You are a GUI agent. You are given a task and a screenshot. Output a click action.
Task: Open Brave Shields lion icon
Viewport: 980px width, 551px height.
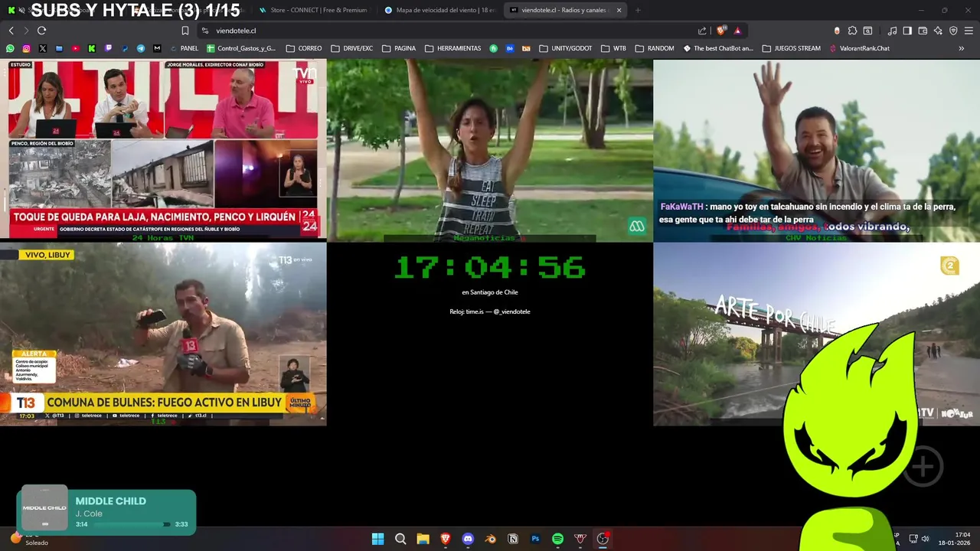click(721, 31)
